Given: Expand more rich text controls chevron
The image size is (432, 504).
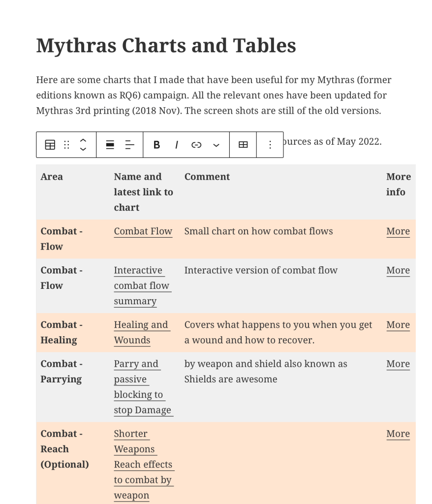Looking at the screenshot, I should pyautogui.click(x=216, y=145).
